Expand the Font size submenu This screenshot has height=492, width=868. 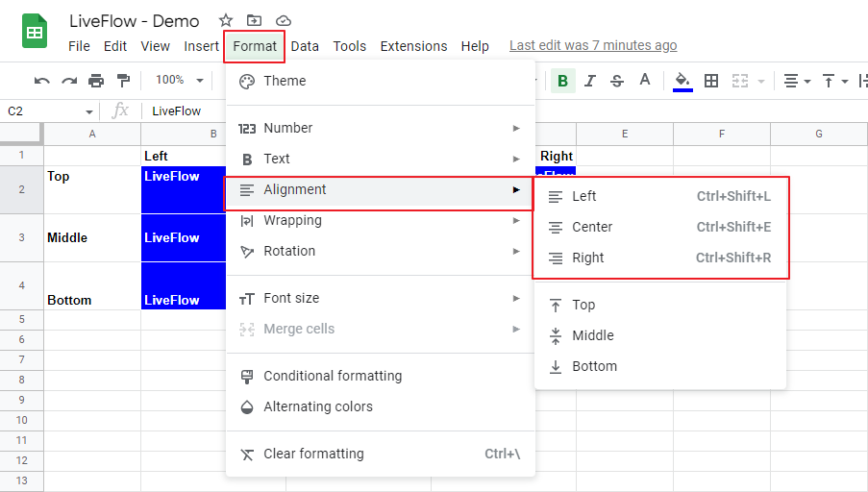(381, 298)
